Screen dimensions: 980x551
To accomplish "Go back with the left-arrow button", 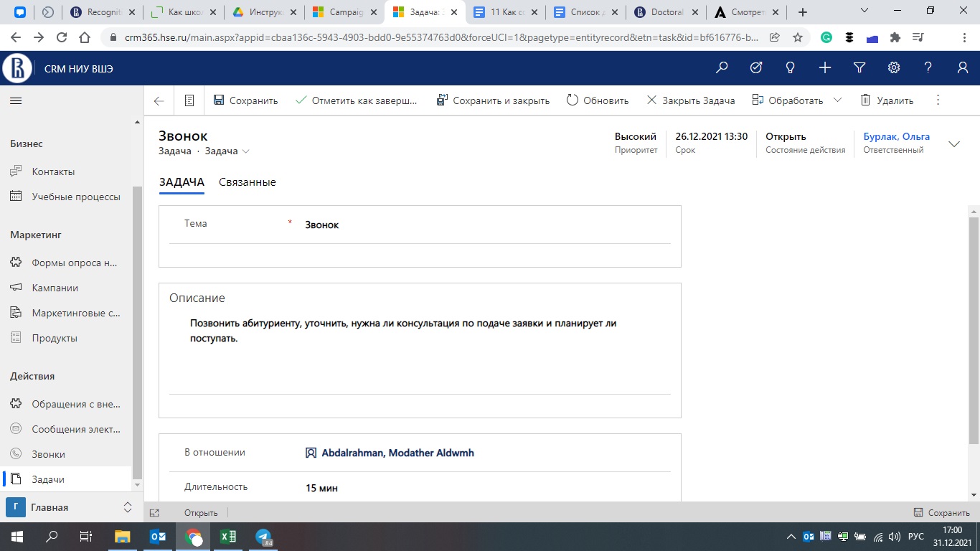I will tap(159, 101).
